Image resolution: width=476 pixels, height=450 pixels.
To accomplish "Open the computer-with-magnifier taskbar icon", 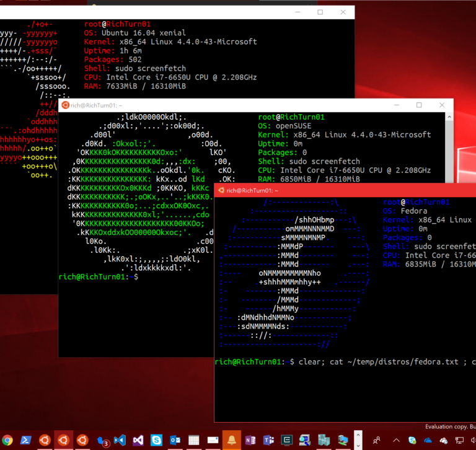I will coord(305,440).
